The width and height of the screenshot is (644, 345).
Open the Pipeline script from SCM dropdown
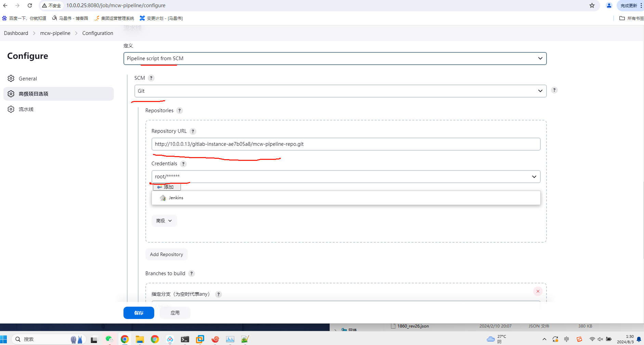(335, 59)
